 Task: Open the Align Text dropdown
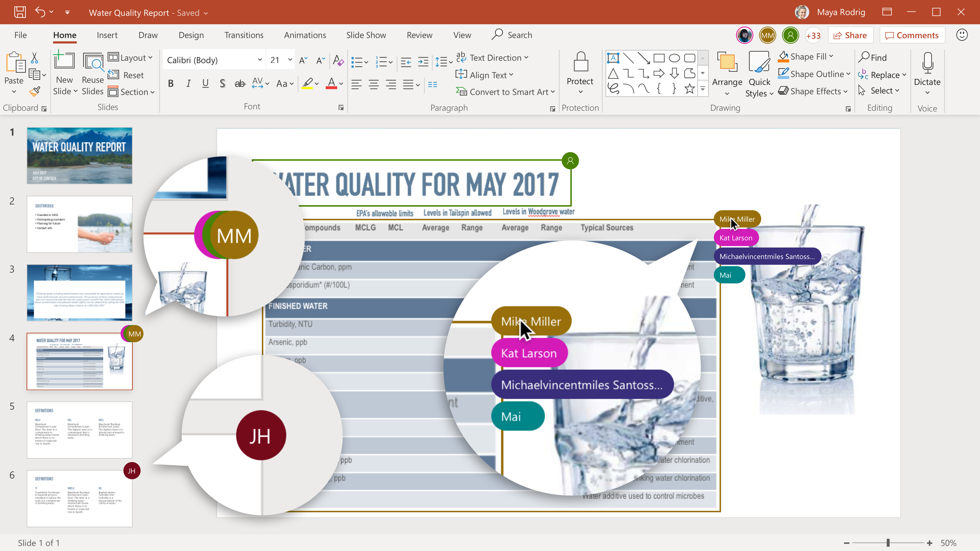[484, 75]
